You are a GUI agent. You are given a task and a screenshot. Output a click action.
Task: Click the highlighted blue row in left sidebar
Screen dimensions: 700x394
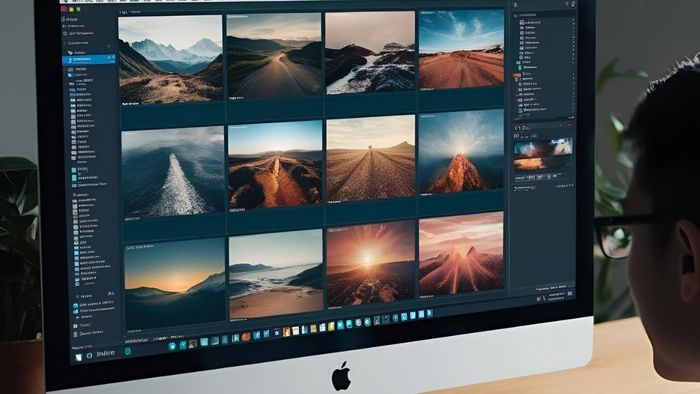pos(89,59)
